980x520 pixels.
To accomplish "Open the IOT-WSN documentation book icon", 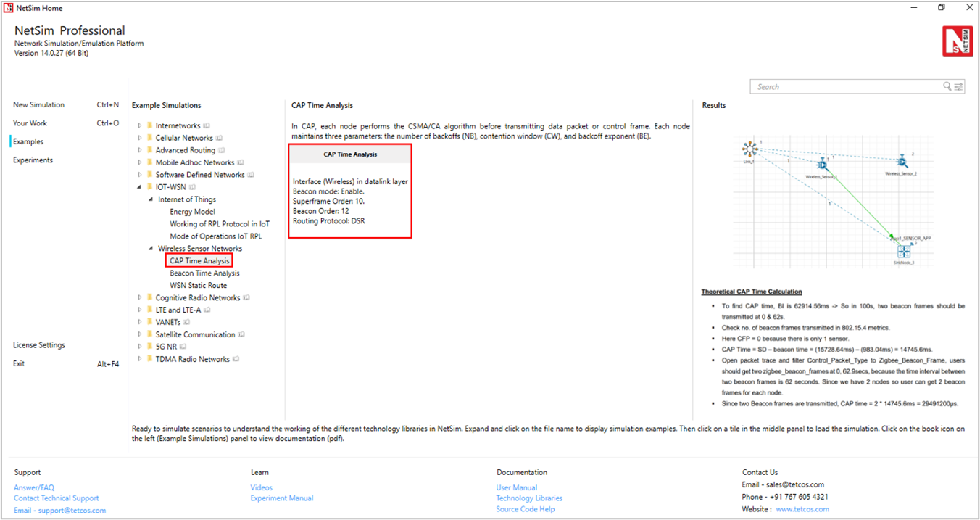I will click(x=192, y=187).
